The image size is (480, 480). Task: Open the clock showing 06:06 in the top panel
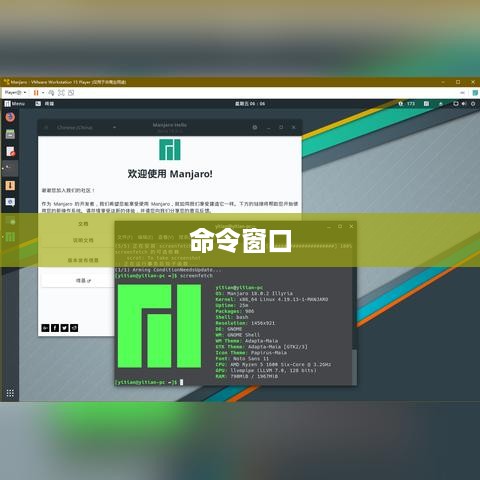coord(250,104)
